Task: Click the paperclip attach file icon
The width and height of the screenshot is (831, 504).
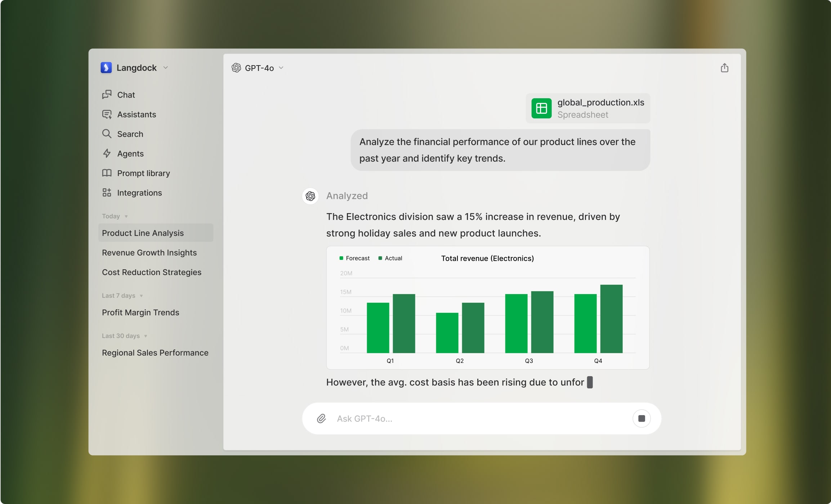Action: click(x=321, y=418)
